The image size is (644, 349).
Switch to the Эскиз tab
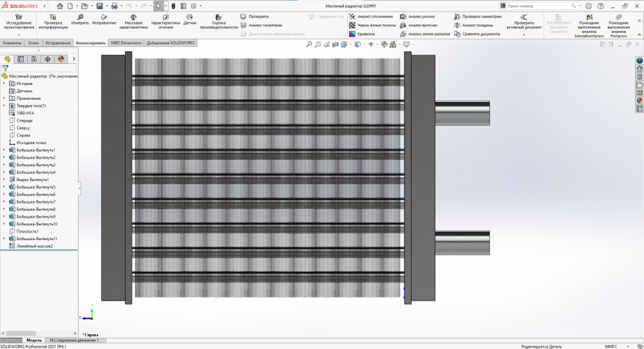click(33, 43)
